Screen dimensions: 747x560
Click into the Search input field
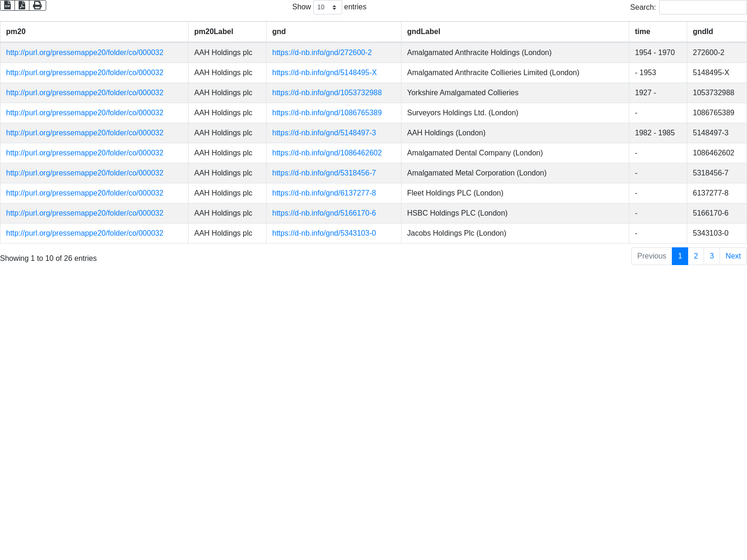pyautogui.click(x=703, y=7)
